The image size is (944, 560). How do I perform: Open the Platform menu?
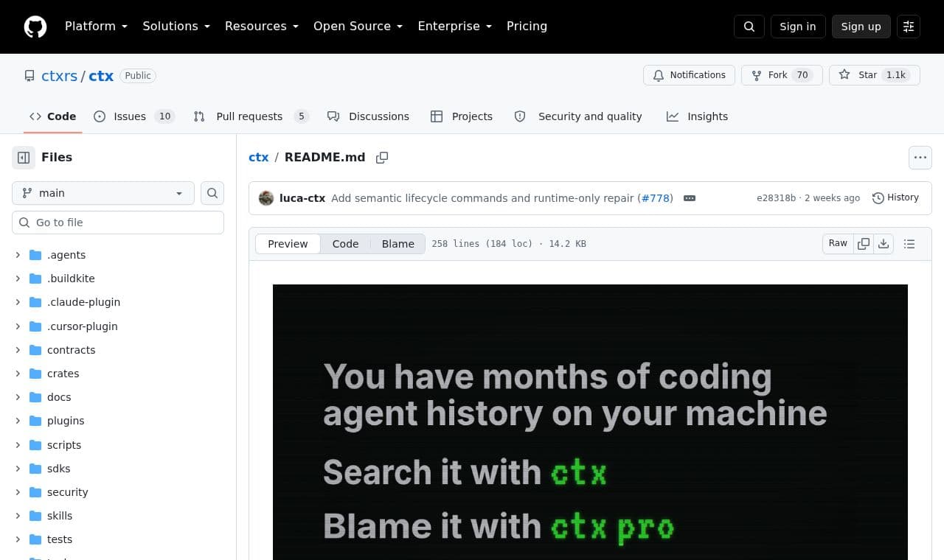coord(96,27)
